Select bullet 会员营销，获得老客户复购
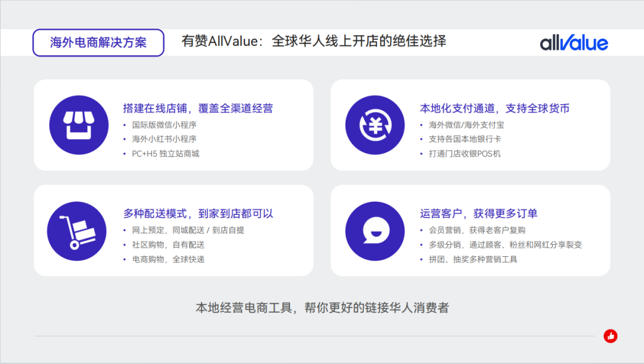The image size is (644, 364). click(x=477, y=230)
